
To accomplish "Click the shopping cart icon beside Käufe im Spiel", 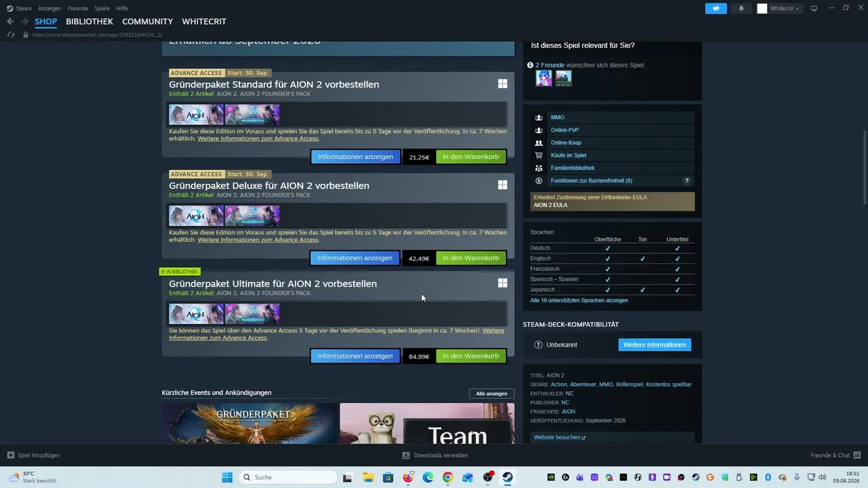I will click(x=539, y=155).
